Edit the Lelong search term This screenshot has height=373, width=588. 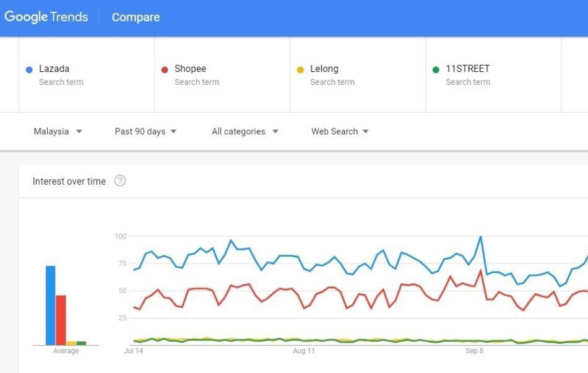pos(324,69)
